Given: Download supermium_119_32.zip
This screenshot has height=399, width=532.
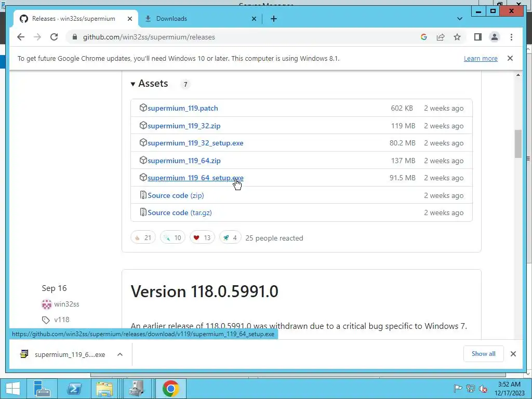Looking at the screenshot, I should coord(184,126).
